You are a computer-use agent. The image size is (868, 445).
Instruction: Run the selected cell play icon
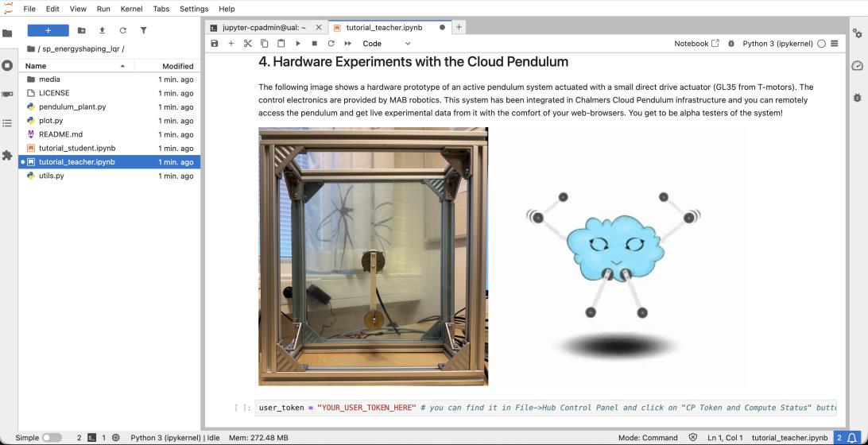pyautogui.click(x=298, y=43)
